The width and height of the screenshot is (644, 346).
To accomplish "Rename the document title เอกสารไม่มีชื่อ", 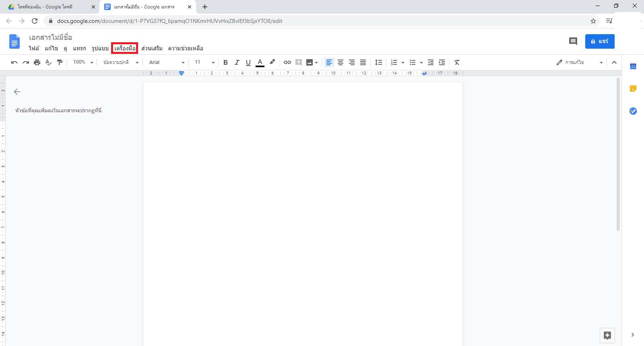I will click(x=50, y=37).
